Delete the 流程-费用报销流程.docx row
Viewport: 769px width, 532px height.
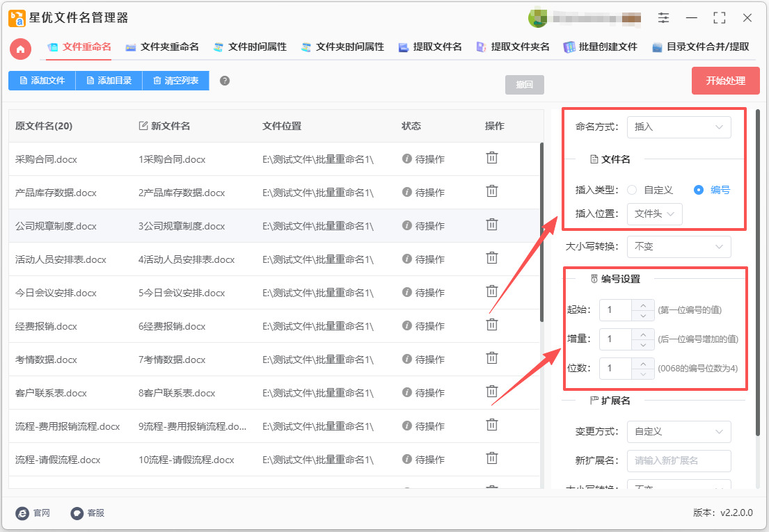[492, 425]
